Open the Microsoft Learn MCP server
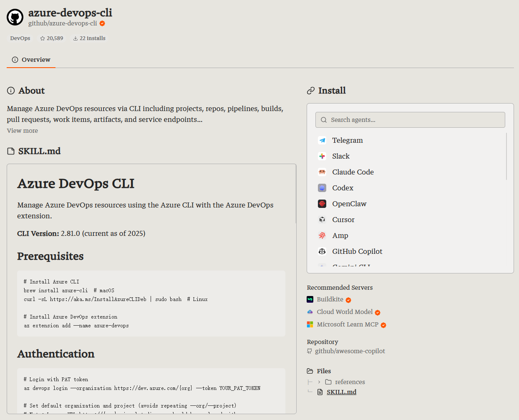 click(348, 324)
